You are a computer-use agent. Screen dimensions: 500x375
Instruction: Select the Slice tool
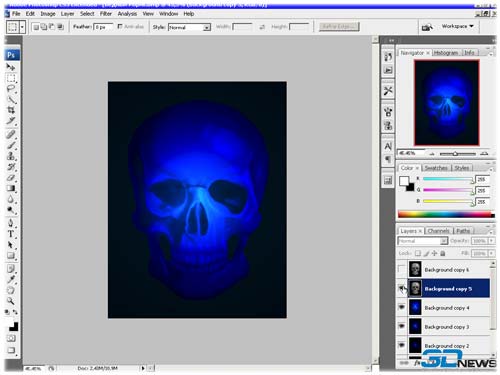[11, 121]
